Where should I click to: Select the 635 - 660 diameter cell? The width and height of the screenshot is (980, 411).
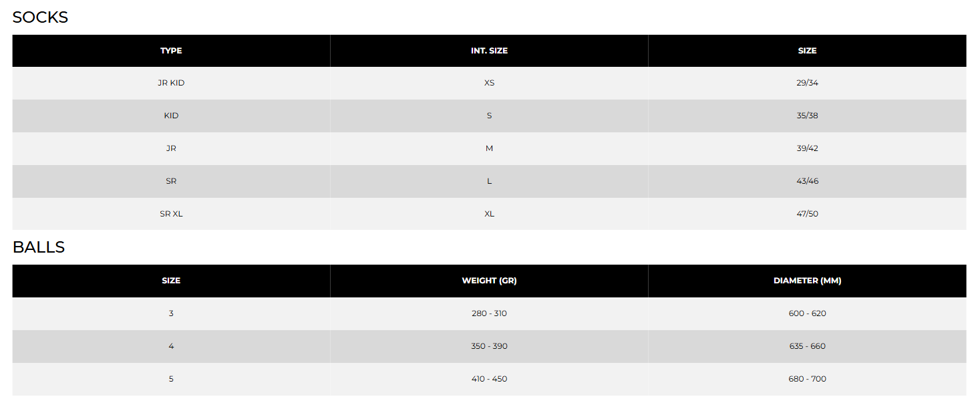point(807,346)
